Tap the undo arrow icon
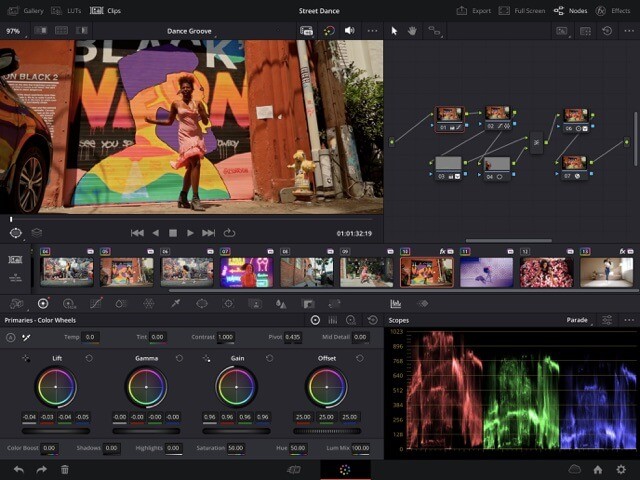This screenshot has width=640, height=480. coord(18,469)
